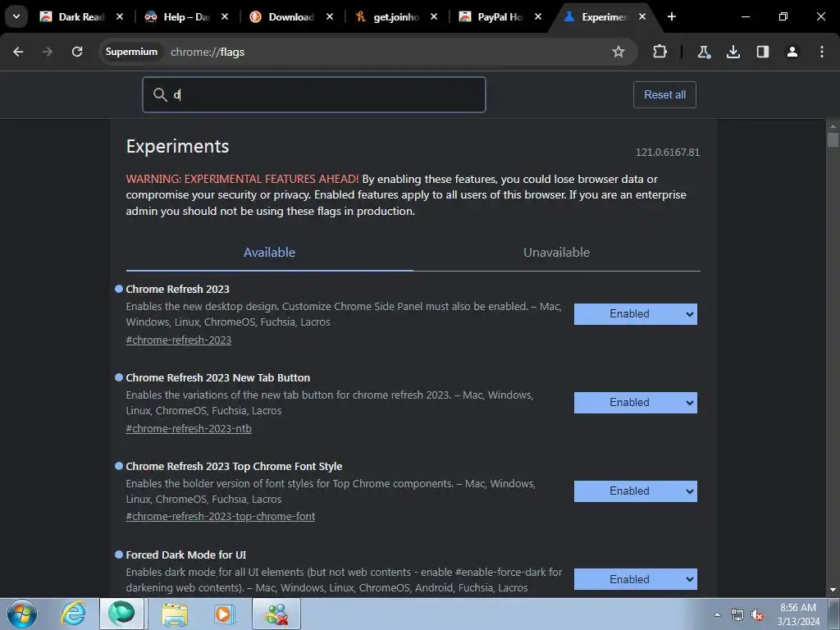840x630 pixels.
Task: Select the Available flags tab
Action: pyautogui.click(x=269, y=253)
